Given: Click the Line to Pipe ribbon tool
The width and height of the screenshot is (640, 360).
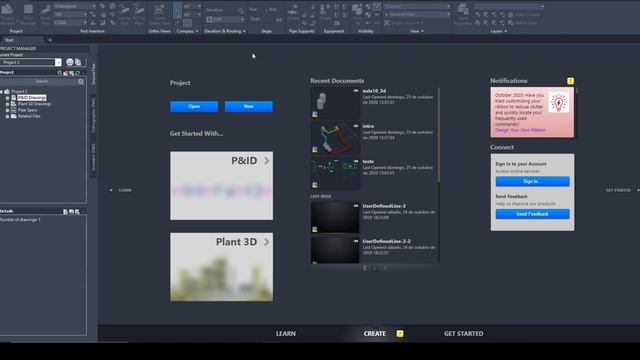Looking at the screenshot, I should [124, 14].
